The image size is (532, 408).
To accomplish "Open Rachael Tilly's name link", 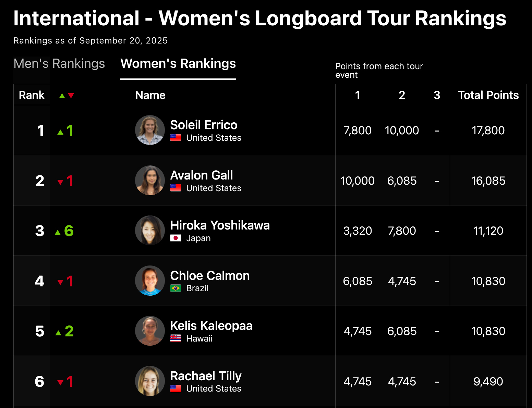I will [x=206, y=376].
